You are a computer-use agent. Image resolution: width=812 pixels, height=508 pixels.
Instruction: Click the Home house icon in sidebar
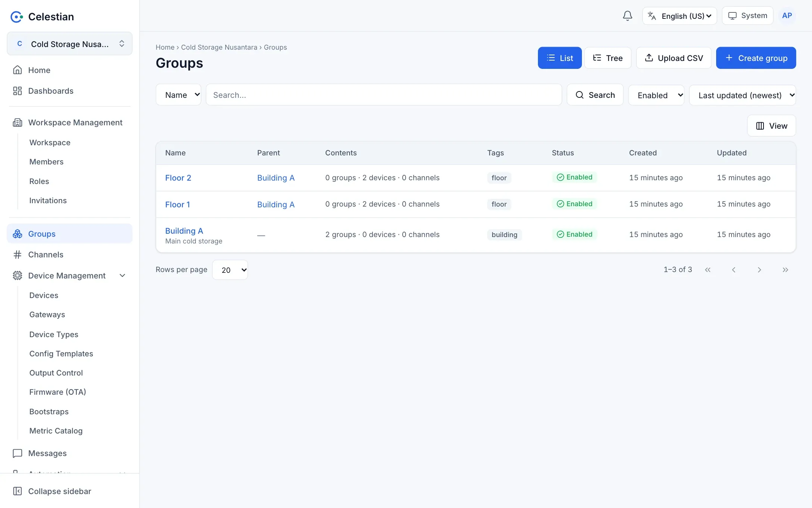click(17, 70)
